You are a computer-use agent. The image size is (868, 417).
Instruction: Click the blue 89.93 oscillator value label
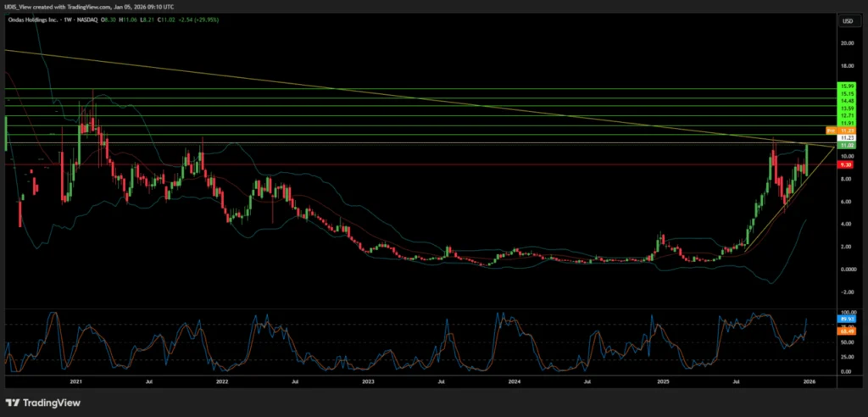click(846, 319)
